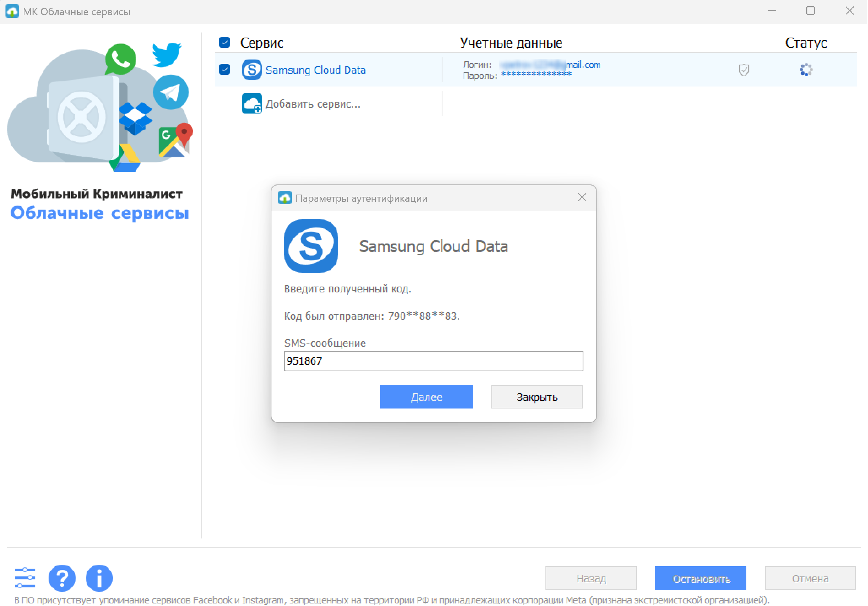The image size is (868, 606).
Task: Toggle the select-all Сервис checkbox
Action: coord(225,42)
